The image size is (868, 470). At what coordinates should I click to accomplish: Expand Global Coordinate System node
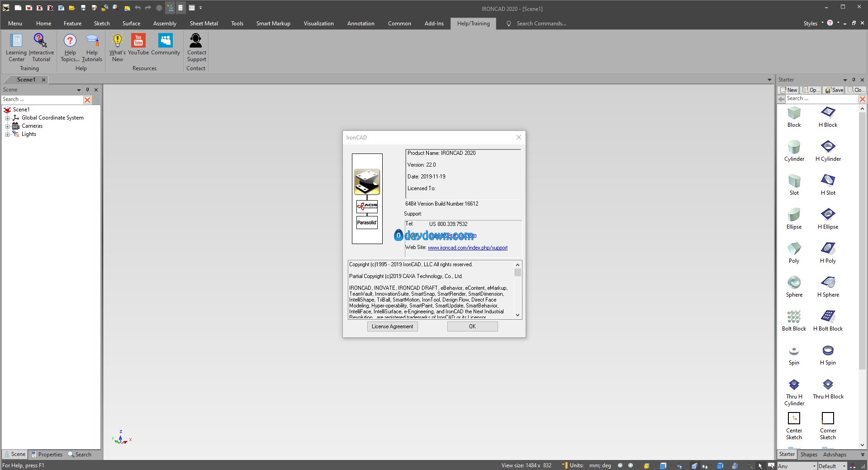click(x=7, y=118)
